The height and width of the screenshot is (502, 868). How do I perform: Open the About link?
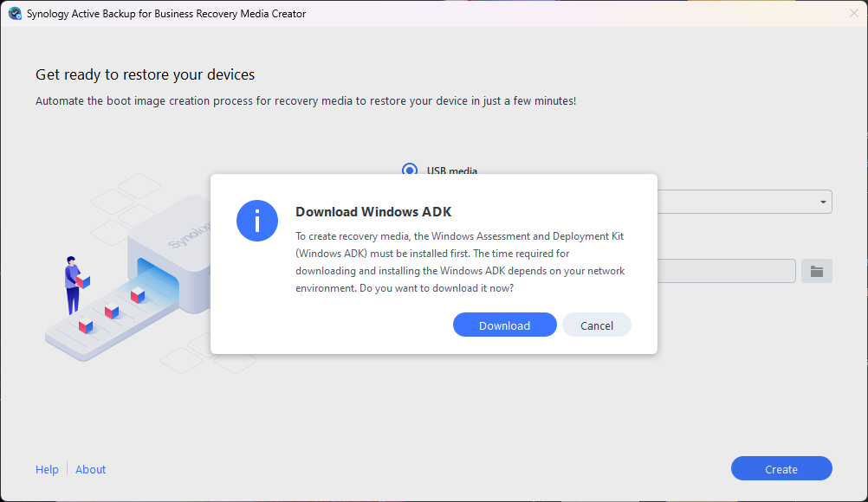click(x=90, y=469)
